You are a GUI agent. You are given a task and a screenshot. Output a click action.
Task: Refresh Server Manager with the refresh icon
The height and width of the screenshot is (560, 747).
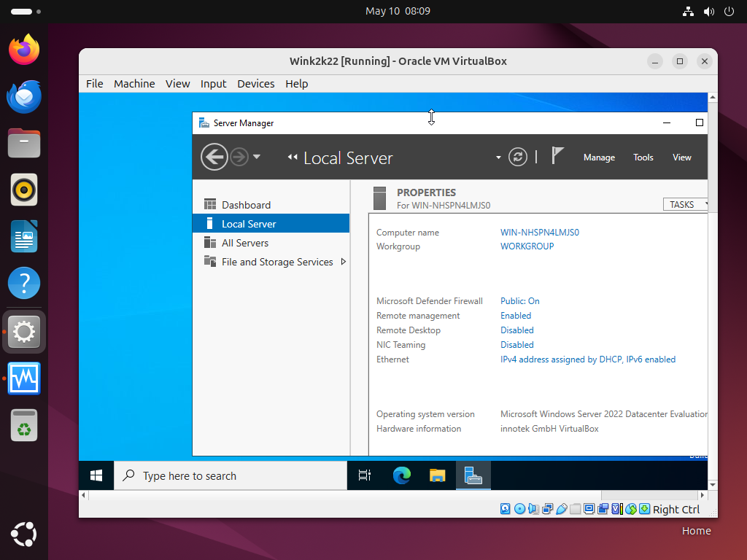(x=518, y=157)
